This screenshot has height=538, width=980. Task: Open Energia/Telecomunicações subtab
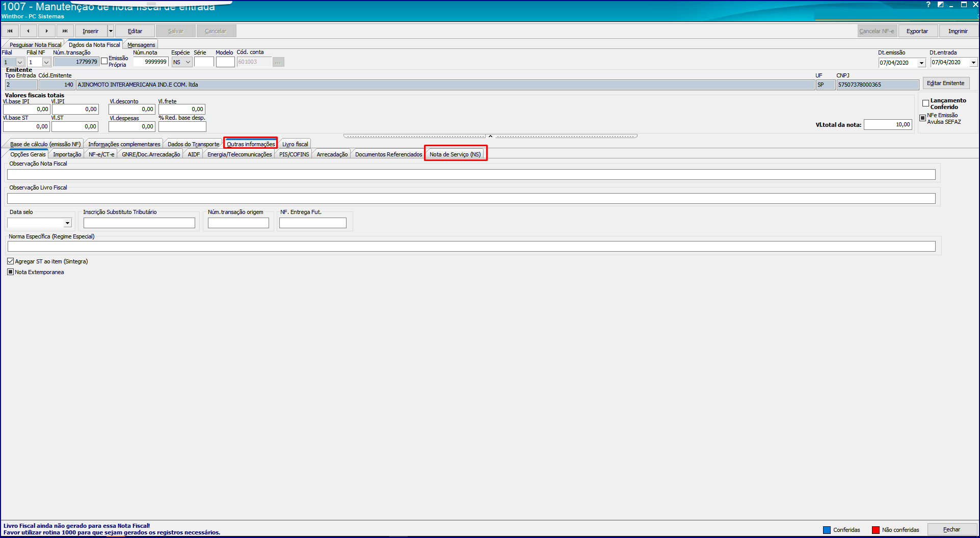pyautogui.click(x=240, y=154)
